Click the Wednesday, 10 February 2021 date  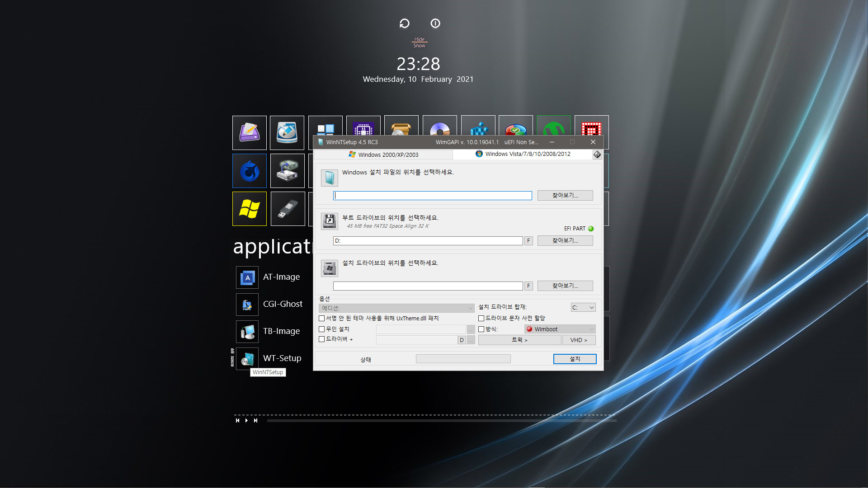(418, 79)
